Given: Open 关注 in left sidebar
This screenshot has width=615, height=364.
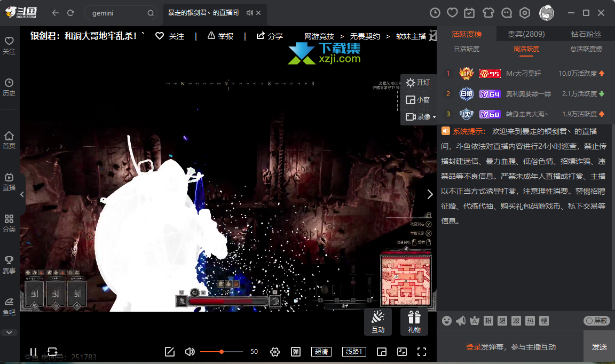Looking at the screenshot, I should 9,45.
